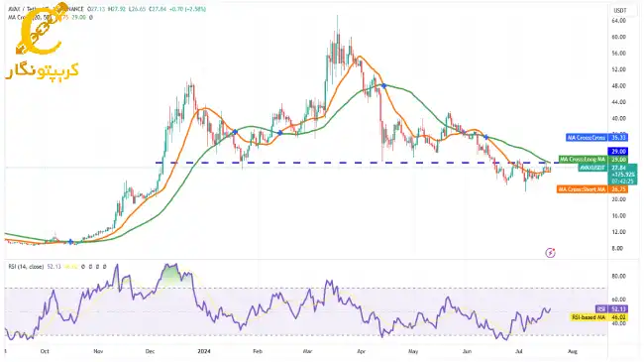The height and width of the screenshot is (362, 644).
Task: Click the yellow RSI-based MA 46.02 label
Action: coord(598,317)
